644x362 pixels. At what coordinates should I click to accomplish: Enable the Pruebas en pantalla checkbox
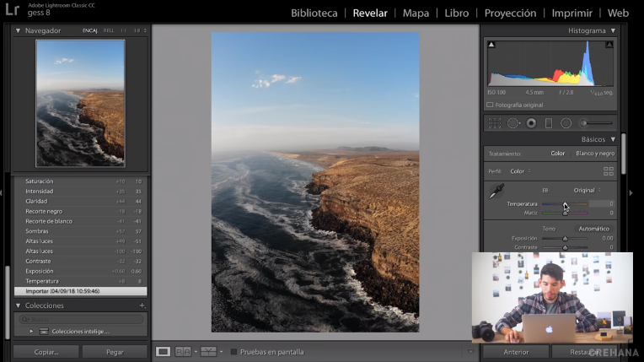click(234, 352)
